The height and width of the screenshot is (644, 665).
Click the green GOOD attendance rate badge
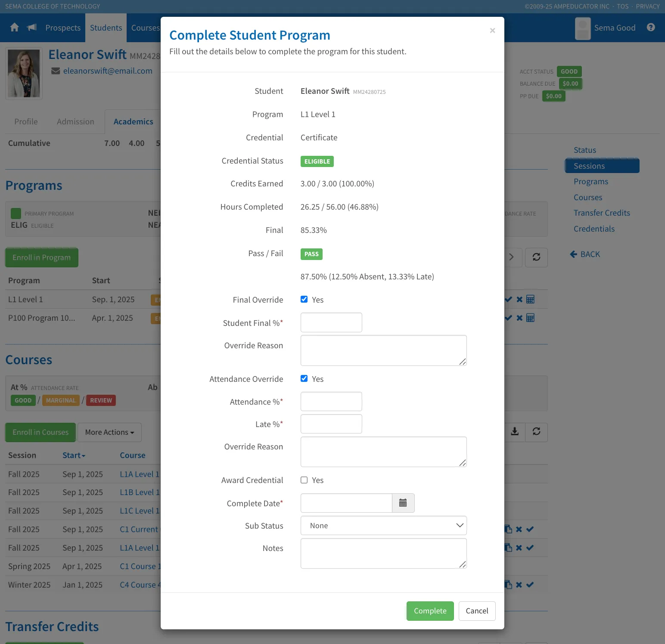[x=23, y=400]
